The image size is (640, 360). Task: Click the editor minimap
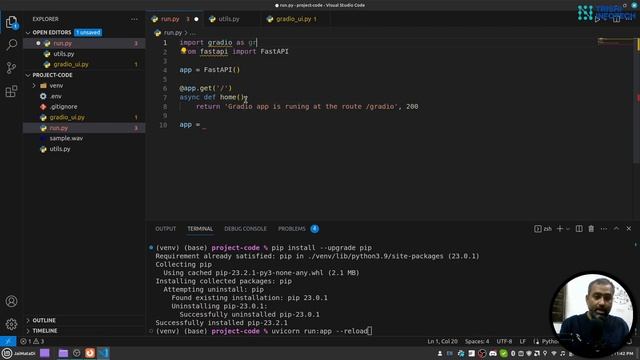coord(614,42)
